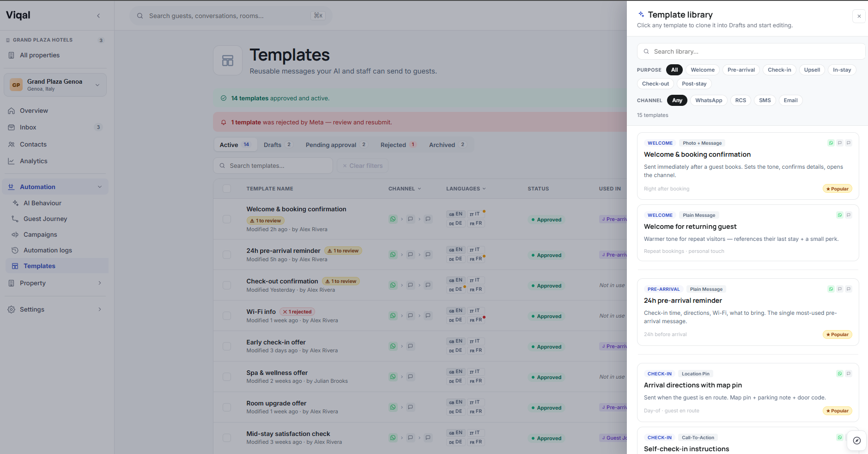Check the Check-out confirmation row checkbox
This screenshot has height=454, width=868.
(x=227, y=285)
